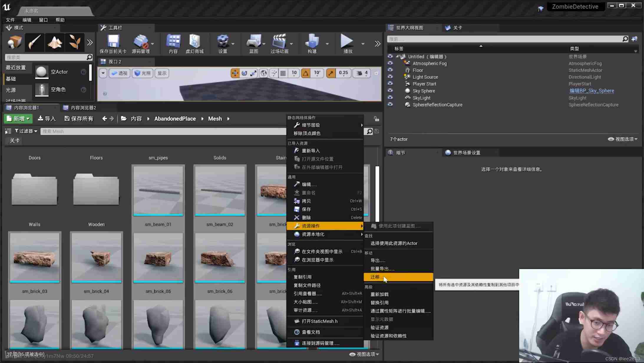Select the viewport scale gizmo icon

click(253, 73)
